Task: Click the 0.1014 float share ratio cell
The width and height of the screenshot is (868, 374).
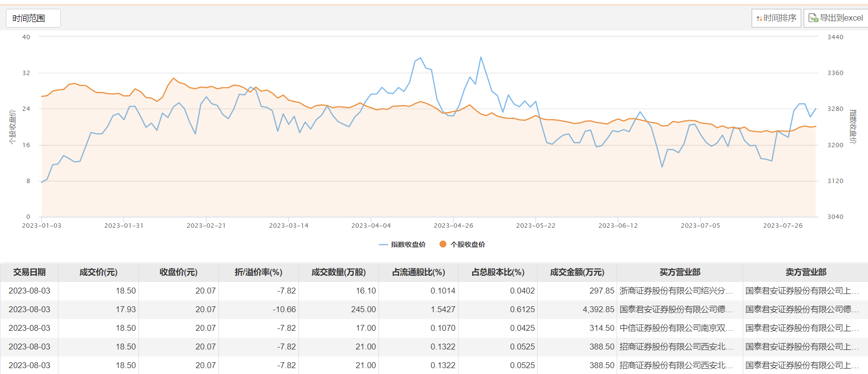Action: (x=419, y=291)
